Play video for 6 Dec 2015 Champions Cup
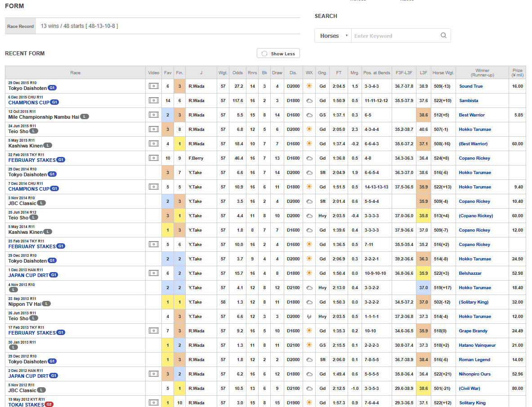532x407 pixels. coord(153,100)
